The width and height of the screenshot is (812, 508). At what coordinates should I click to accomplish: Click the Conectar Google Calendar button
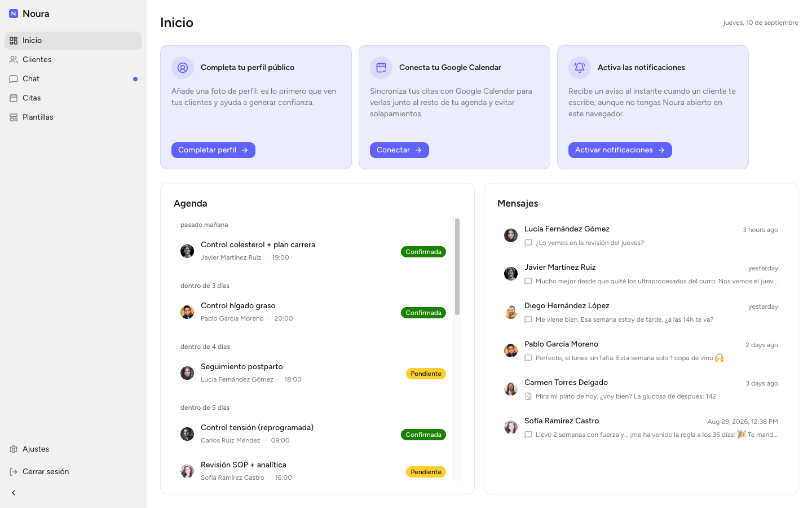(x=399, y=150)
